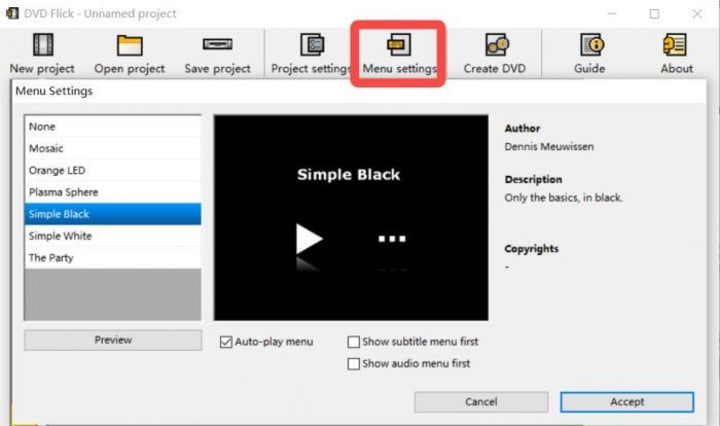Open the Open project folder icon
This screenshot has height=426, width=720.
point(129,45)
